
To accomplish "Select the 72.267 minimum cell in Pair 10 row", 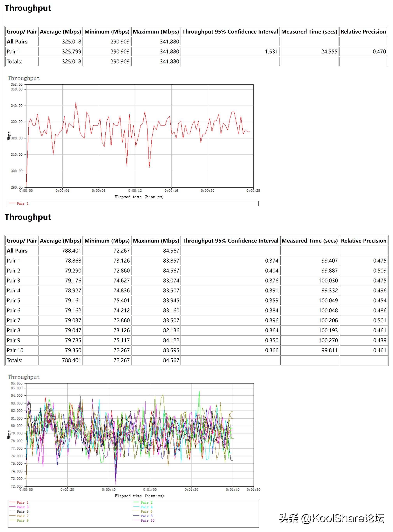I will [121, 350].
